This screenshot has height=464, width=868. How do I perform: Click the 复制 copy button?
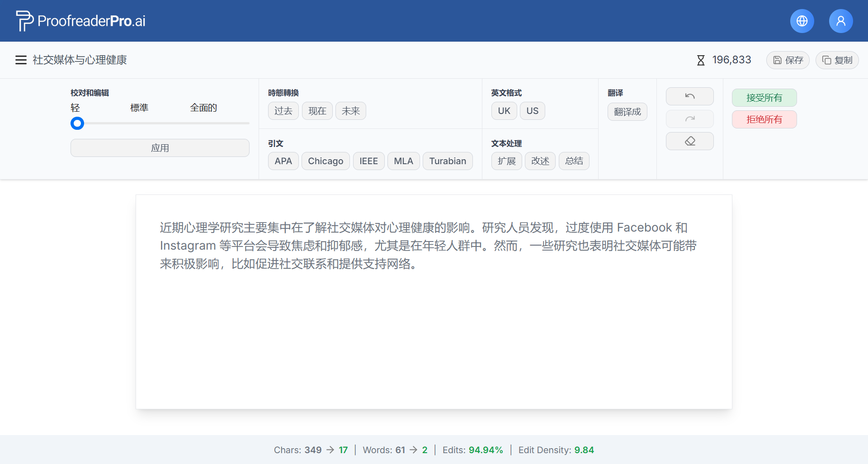(837, 60)
